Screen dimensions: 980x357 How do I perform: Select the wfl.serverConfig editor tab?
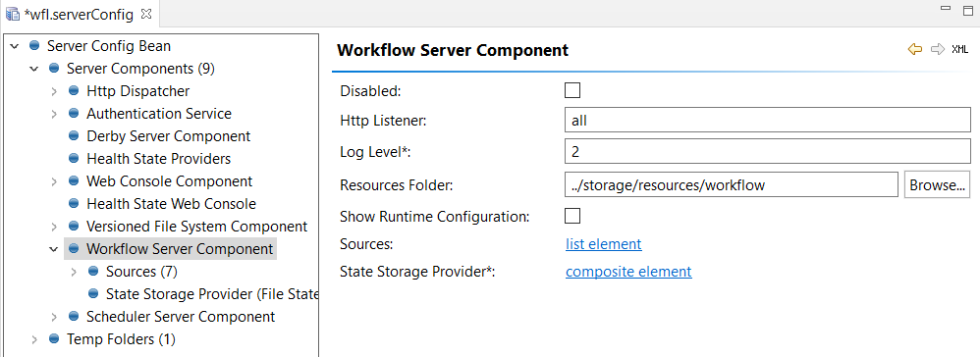pyautogui.click(x=79, y=14)
